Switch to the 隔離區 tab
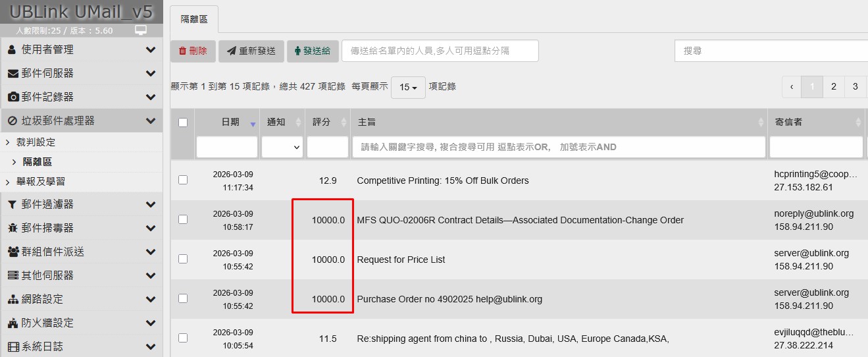The height and width of the screenshot is (357, 868). click(194, 19)
